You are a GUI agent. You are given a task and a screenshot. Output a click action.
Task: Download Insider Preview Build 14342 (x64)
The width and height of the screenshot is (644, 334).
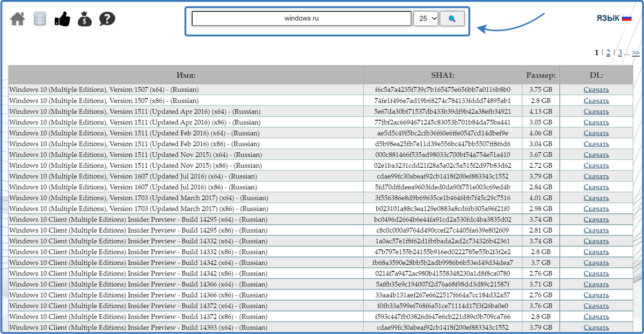pos(596,263)
